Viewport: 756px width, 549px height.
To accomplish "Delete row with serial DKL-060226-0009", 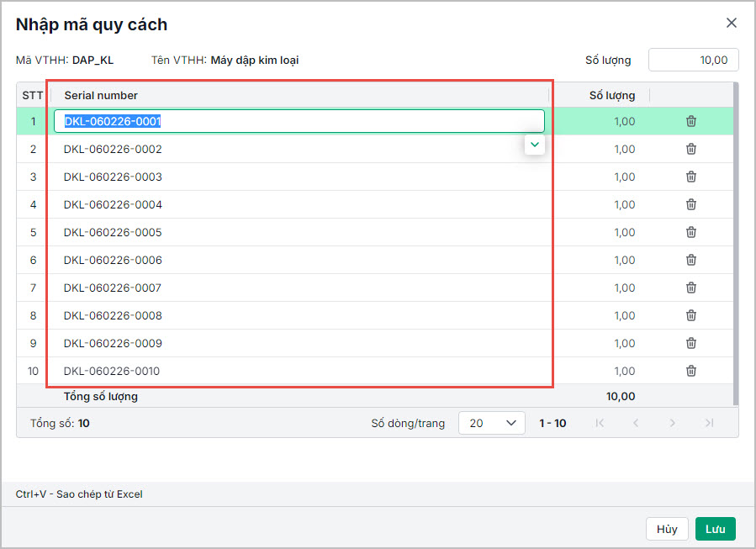I will [x=691, y=343].
